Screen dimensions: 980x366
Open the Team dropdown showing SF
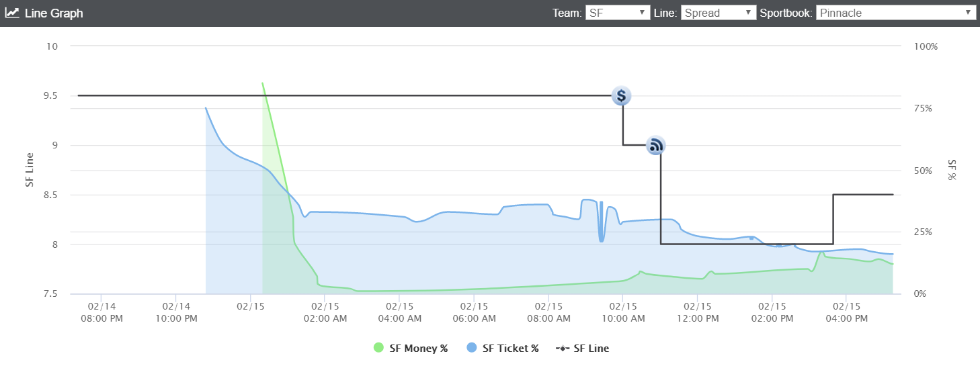click(x=618, y=13)
